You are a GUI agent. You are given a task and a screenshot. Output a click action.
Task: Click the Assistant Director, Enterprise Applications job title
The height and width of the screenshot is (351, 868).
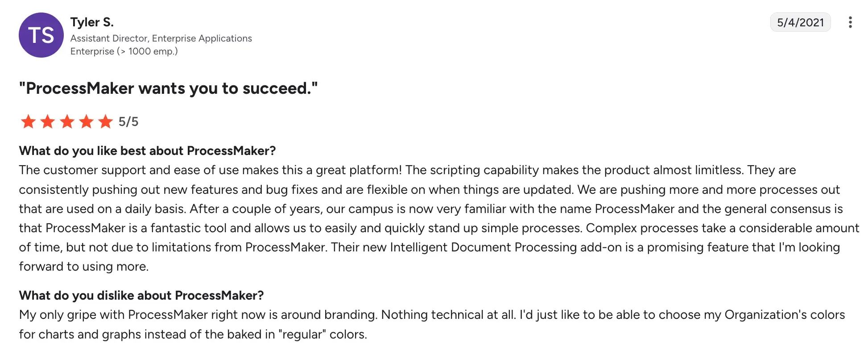coord(161,38)
